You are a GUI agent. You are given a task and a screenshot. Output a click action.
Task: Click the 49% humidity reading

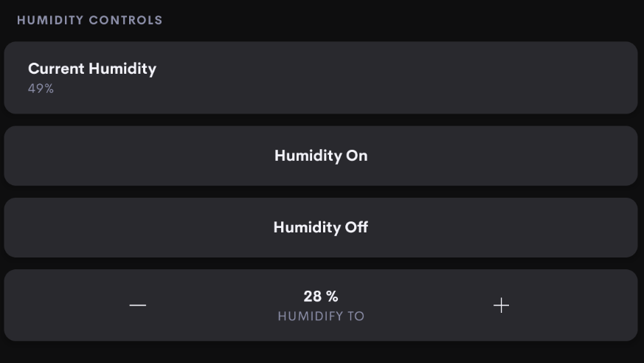tap(41, 89)
